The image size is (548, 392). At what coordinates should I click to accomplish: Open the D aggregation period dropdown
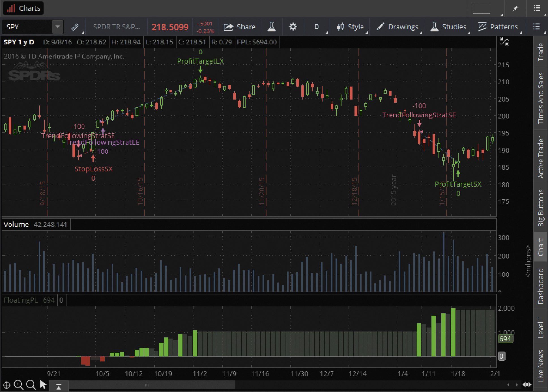pos(317,27)
